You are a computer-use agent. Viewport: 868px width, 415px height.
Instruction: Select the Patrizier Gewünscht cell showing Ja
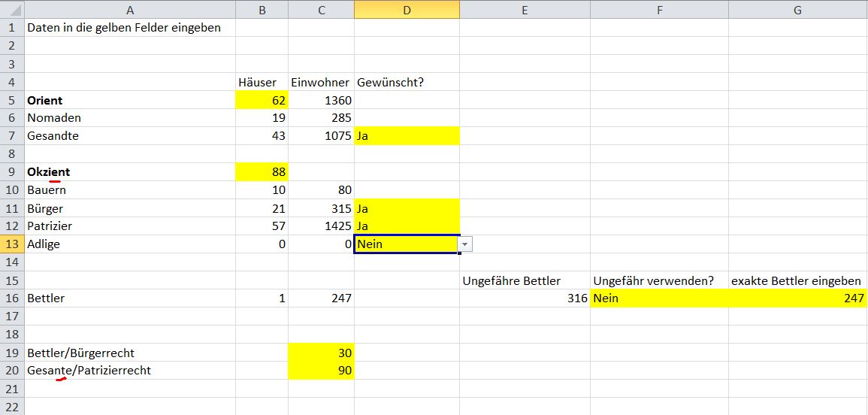(x=407, y=226)
